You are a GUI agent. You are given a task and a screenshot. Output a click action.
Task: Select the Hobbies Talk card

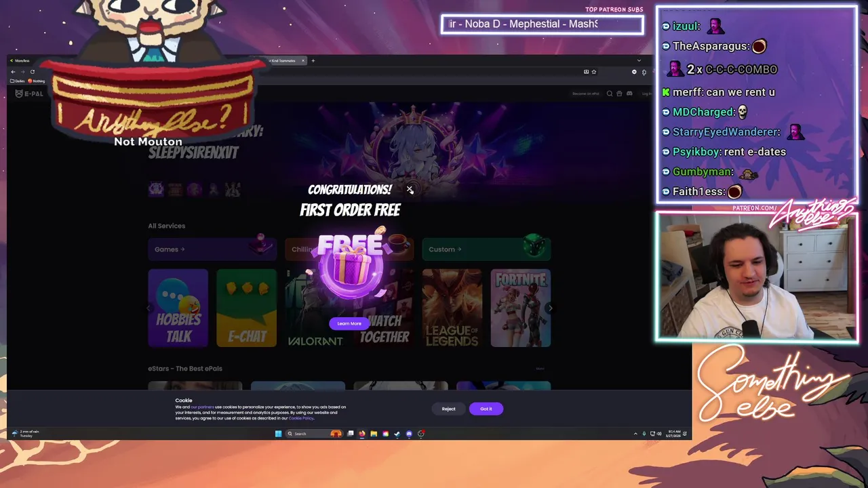tap(178, 308)
